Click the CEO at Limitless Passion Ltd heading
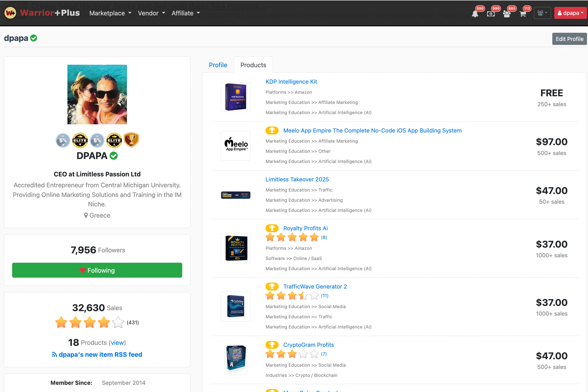The width and height of the screenshot is (588, 392). coord(97,174)
